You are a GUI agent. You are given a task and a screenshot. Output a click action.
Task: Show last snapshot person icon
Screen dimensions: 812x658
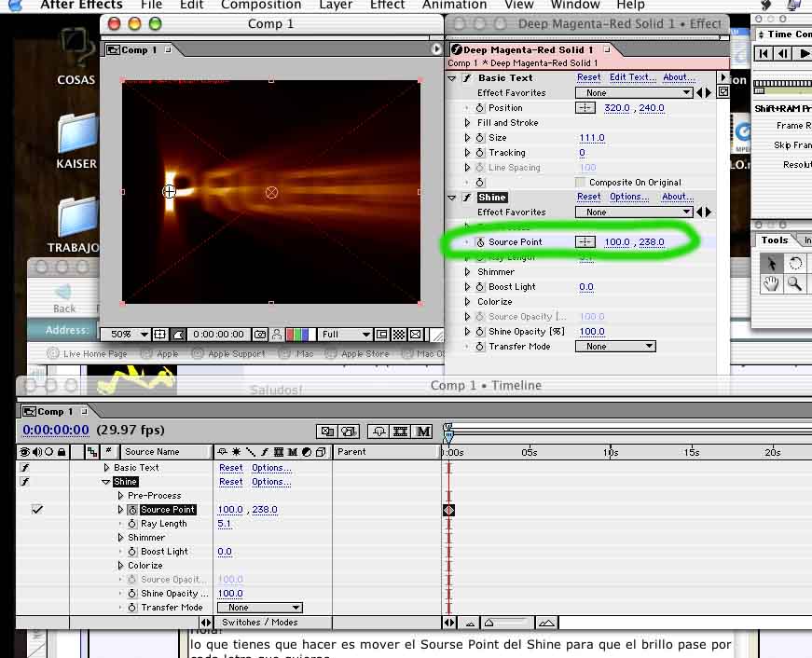pos(277,335)
